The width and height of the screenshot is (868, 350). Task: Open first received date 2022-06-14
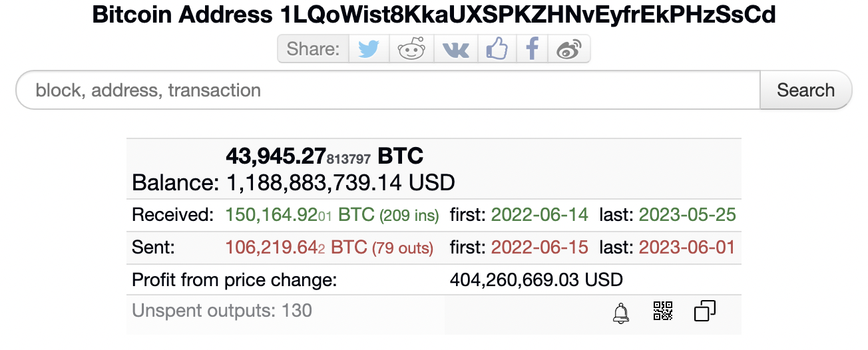tap(539, 215)
